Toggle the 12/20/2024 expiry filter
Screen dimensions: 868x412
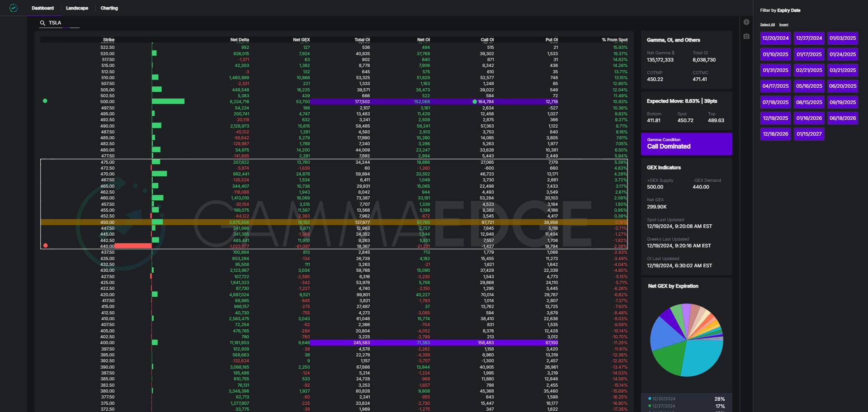tap(775, 38)
